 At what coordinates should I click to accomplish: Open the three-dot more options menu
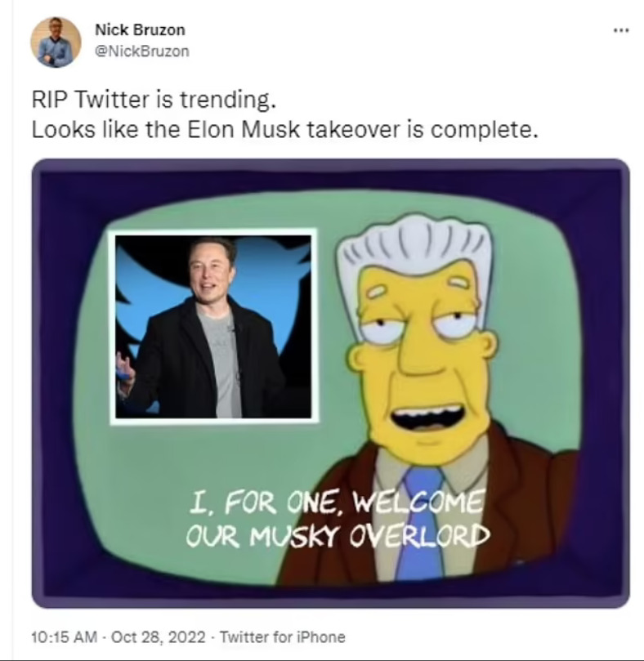point(621,30)
